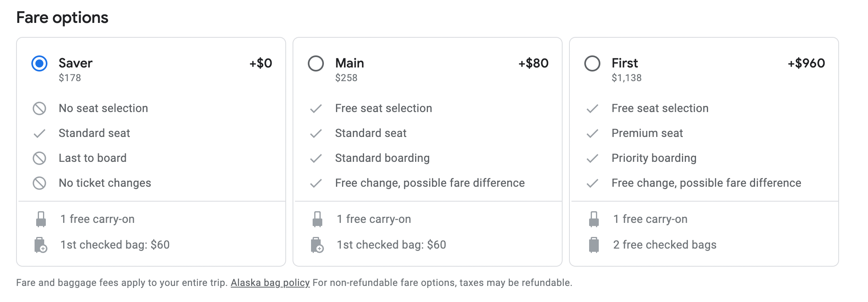This screenshot has height=302, width=868.
Task: Click the First fare title
Action: click(x=624, y=63)
